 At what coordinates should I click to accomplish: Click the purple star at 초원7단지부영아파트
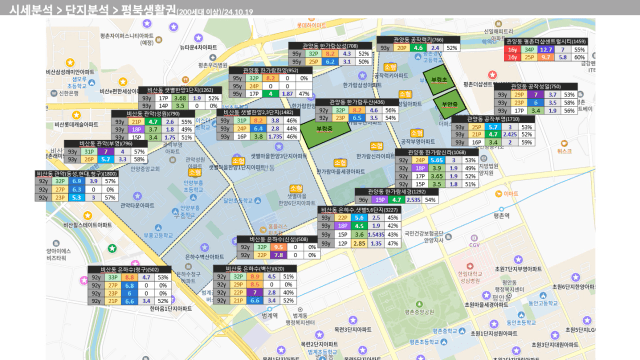click(x=518, y=259)
